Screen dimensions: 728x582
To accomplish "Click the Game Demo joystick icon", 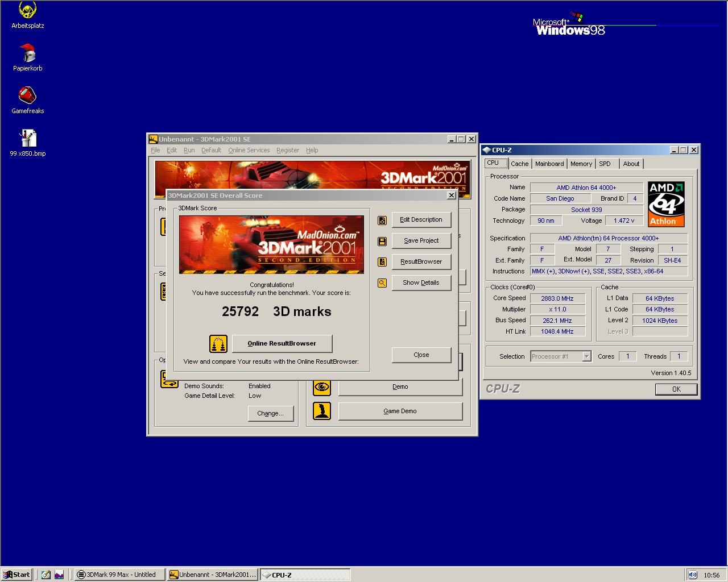I will (322, 411).
